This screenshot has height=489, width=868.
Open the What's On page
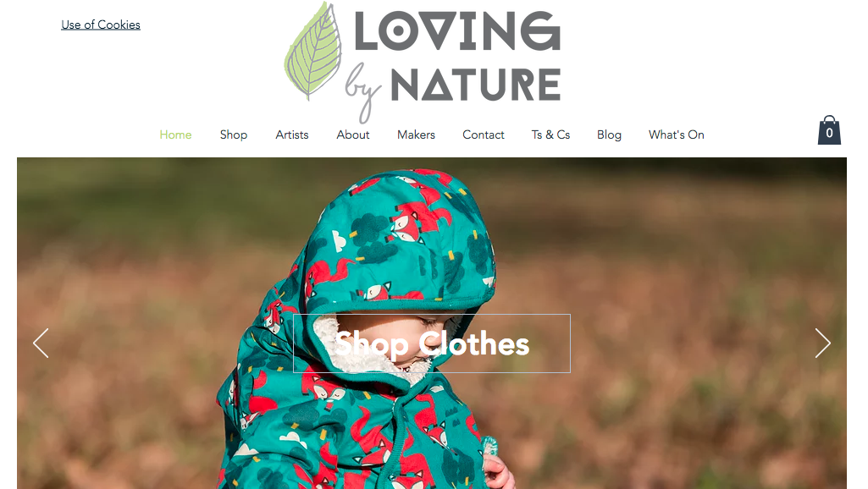pos(677,135)
